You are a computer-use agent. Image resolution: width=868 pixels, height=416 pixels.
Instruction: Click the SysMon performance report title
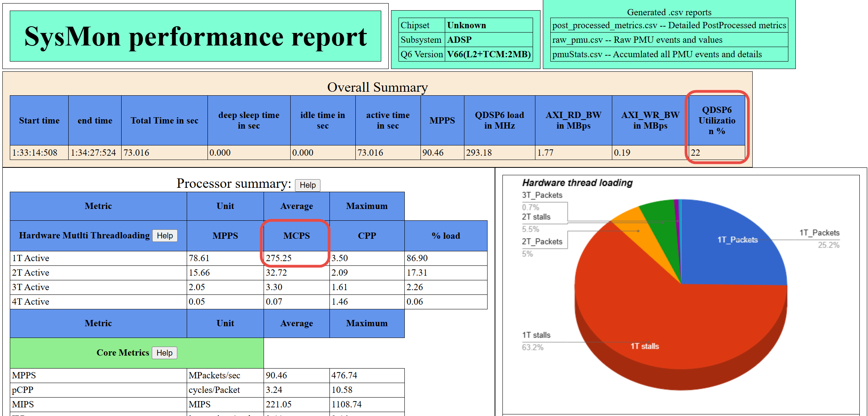point(195,36)
